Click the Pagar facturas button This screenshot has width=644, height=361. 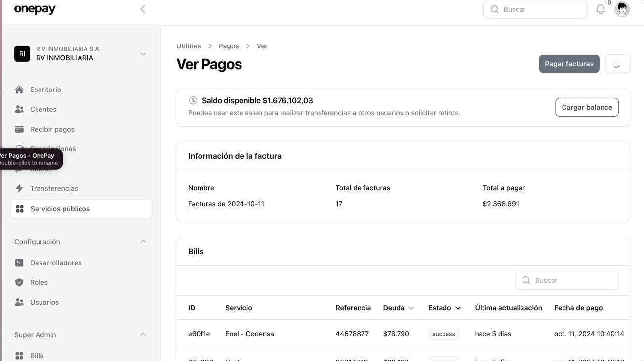pos(569,64)
